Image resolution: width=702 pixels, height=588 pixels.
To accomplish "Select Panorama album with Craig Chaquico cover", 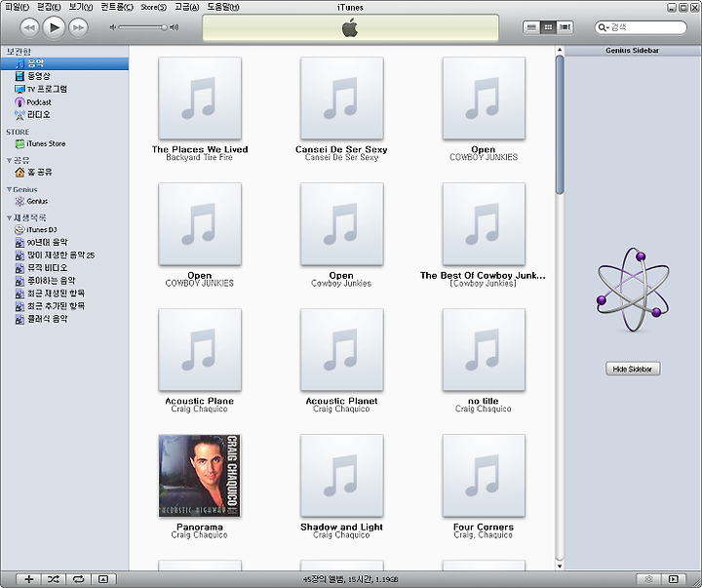I will click(x=200, y=476).
